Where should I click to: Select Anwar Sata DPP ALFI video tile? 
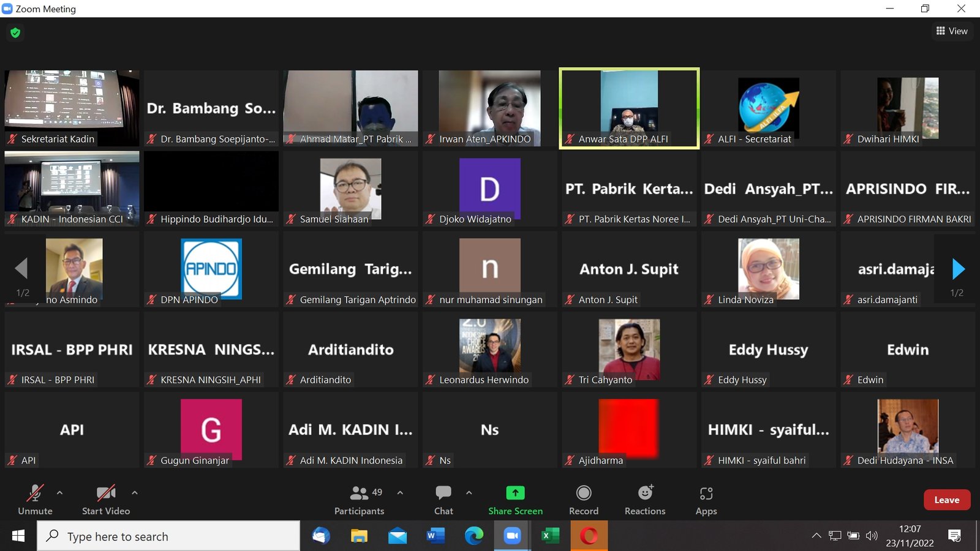tap(629, 108)
